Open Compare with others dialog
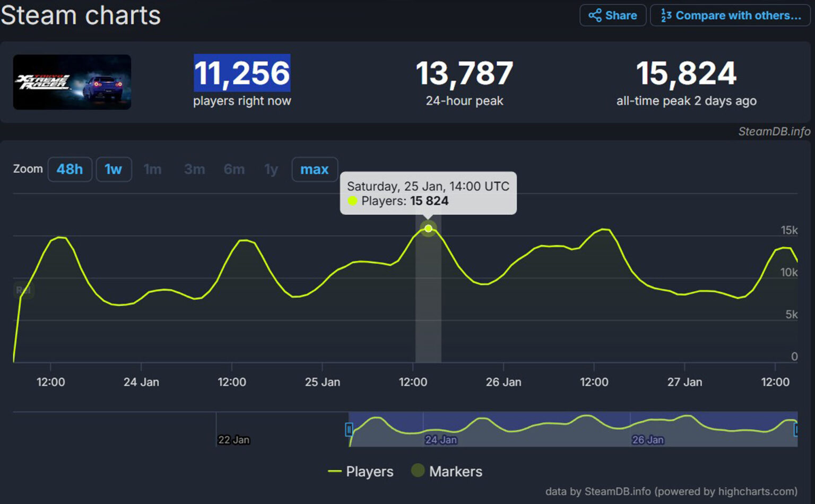The height and width of the screenshot is (504, 815). (x=730, y=15)
